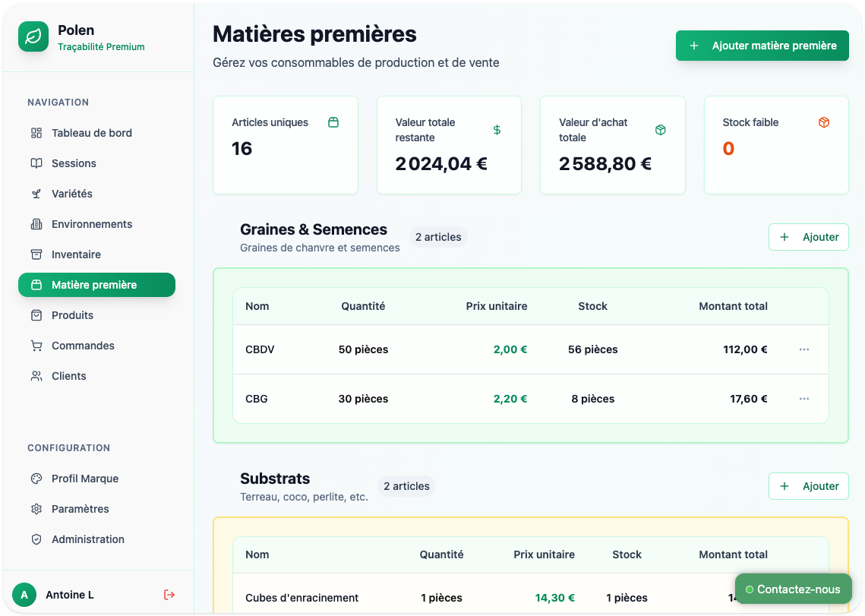The width and height of the screenshot is (865, 616).
Task: Click the 112,00 € total amount
Action: (745, 349)
